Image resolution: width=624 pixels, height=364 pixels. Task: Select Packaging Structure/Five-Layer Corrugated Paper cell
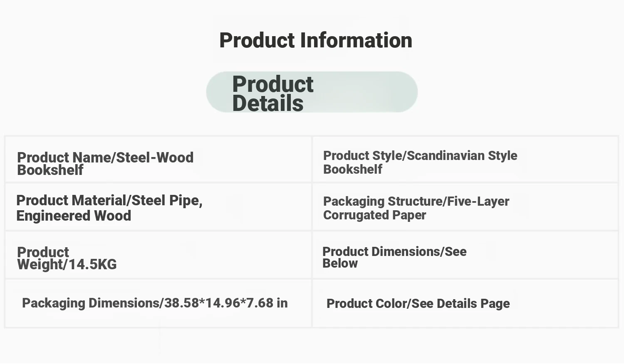point(465,207)
